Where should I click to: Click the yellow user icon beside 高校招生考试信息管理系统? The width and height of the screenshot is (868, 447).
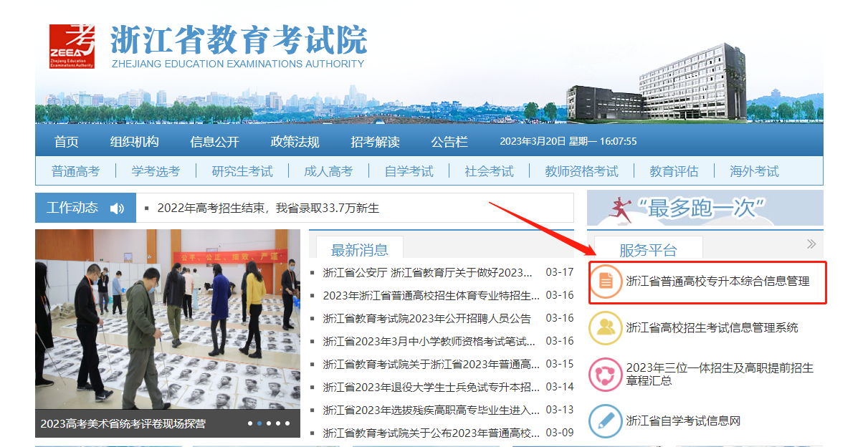point(606,328)
